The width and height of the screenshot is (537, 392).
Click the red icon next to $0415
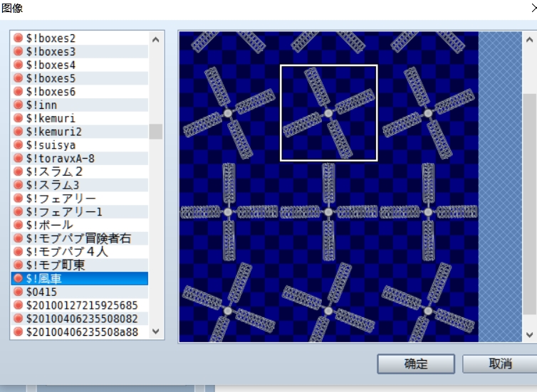[x=18, y=292]
